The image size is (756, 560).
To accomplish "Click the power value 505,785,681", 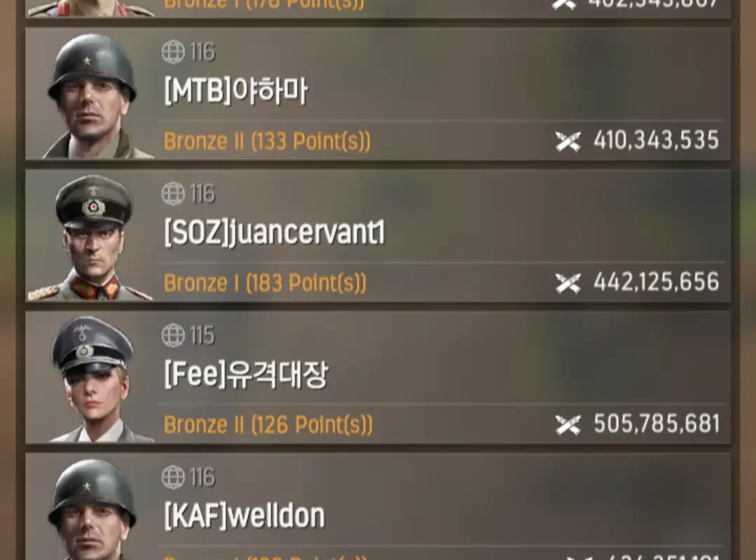I will [x=656, y=424].
